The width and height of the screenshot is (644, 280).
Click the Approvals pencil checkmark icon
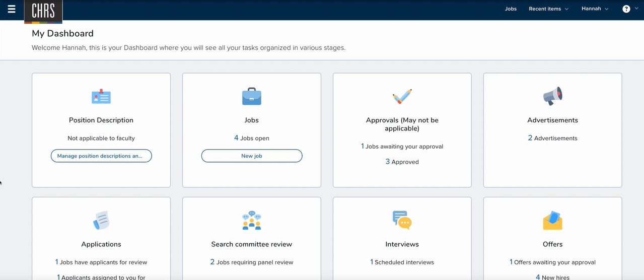point(402,96)
